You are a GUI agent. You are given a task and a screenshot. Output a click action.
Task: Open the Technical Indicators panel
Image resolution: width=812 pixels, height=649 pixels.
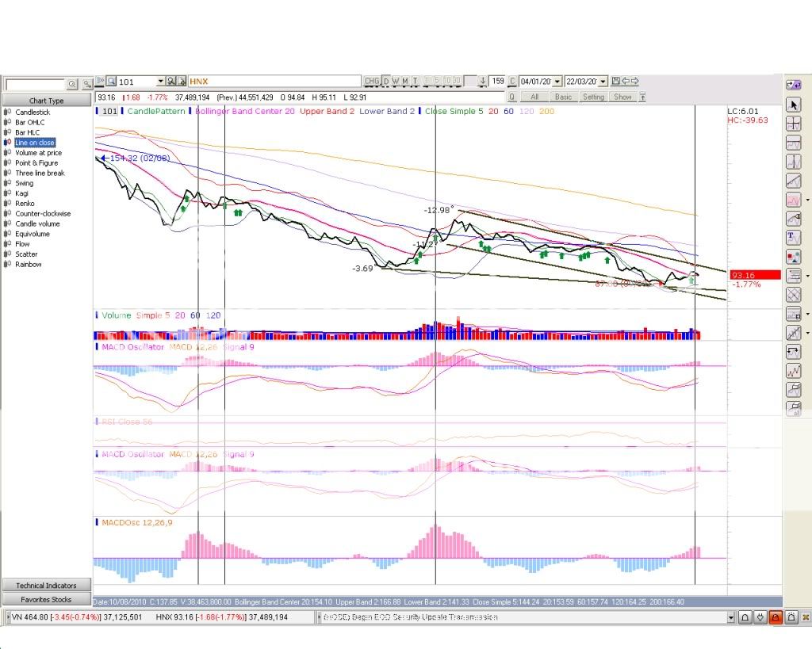pos(46,586)
